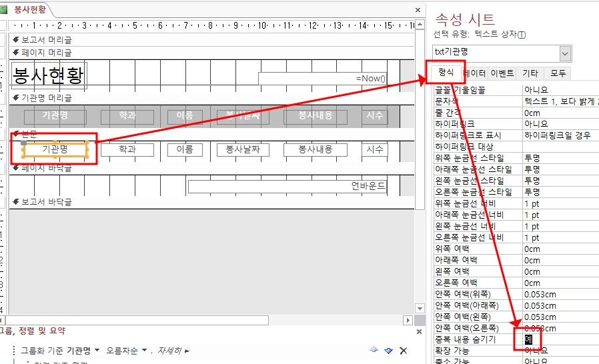Open the 데이터 tab
Screen dimensions: 599x364
pos(474,73)
